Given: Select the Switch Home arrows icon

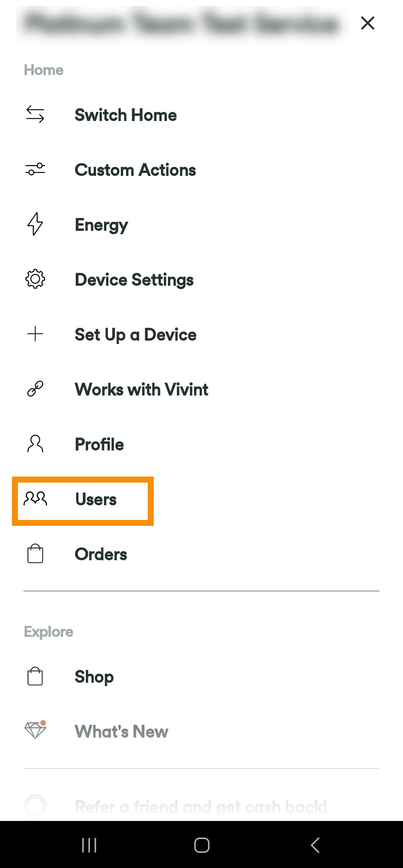Looking at the screenshot, I should click(x=35, y=115).
